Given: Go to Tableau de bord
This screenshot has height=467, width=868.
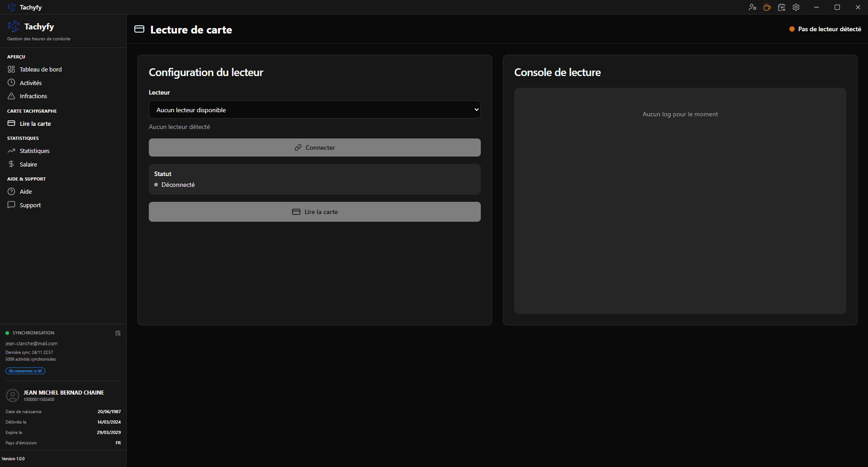Looking at the screenshot, I should [x=41, y=69].
